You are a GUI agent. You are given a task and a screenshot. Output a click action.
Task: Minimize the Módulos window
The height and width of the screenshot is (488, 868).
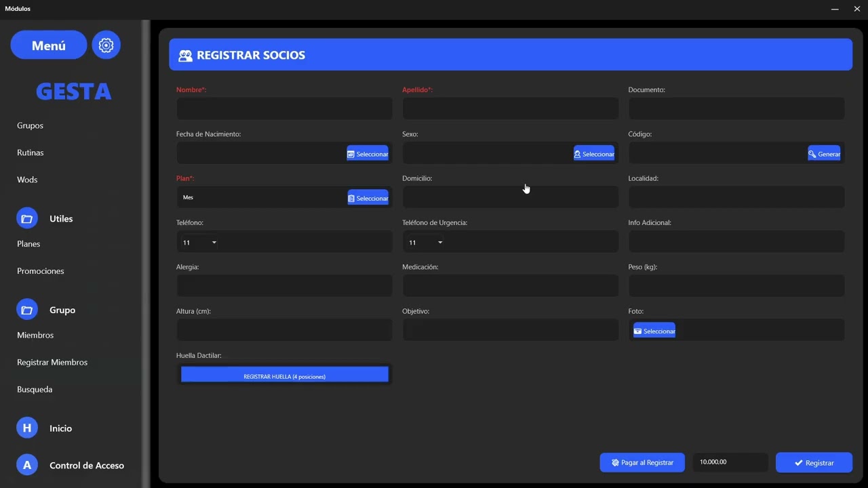click(835, 9)
